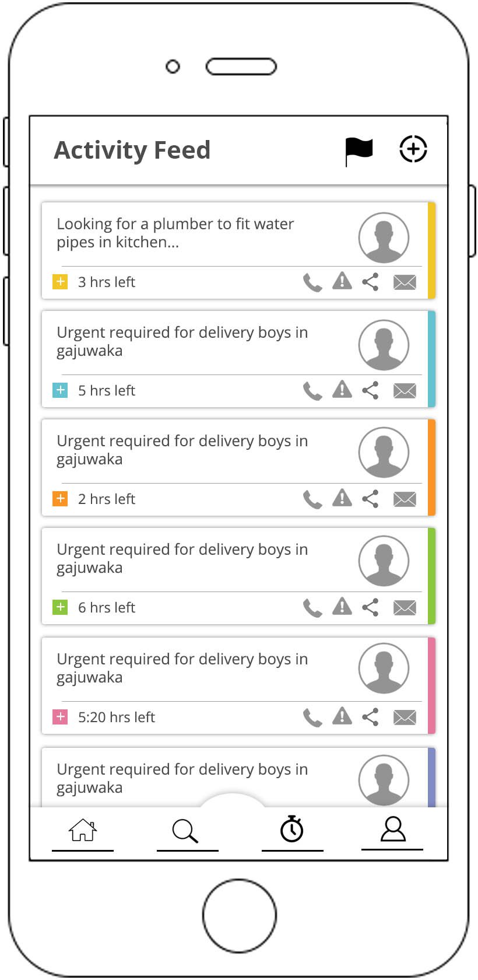Screen dimensions: 478x980
Task: Expand the green plus on 6 hrs left
Action: [x=60, y=607]
